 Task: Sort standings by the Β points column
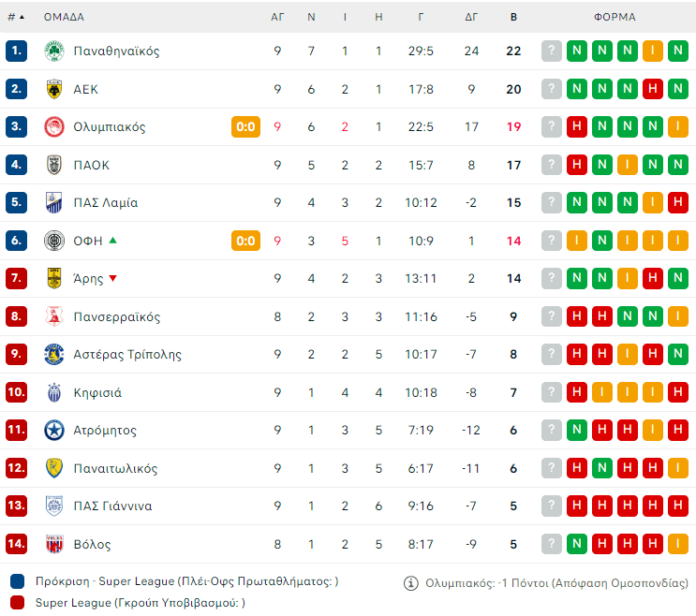click(513, 17)
